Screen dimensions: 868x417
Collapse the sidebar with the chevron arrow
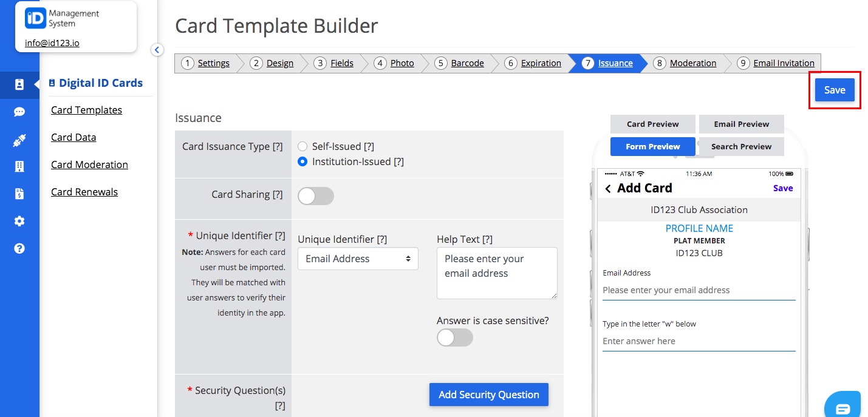click(157, 50)
